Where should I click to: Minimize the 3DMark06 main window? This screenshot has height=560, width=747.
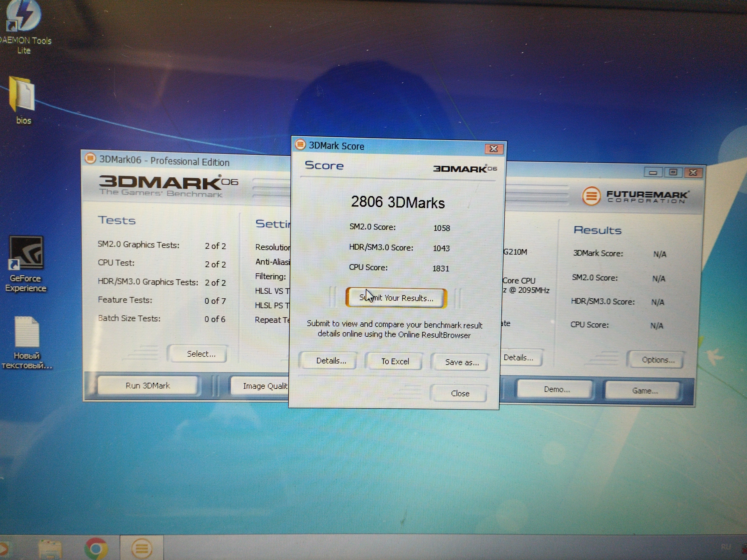[x=653, y=172]
